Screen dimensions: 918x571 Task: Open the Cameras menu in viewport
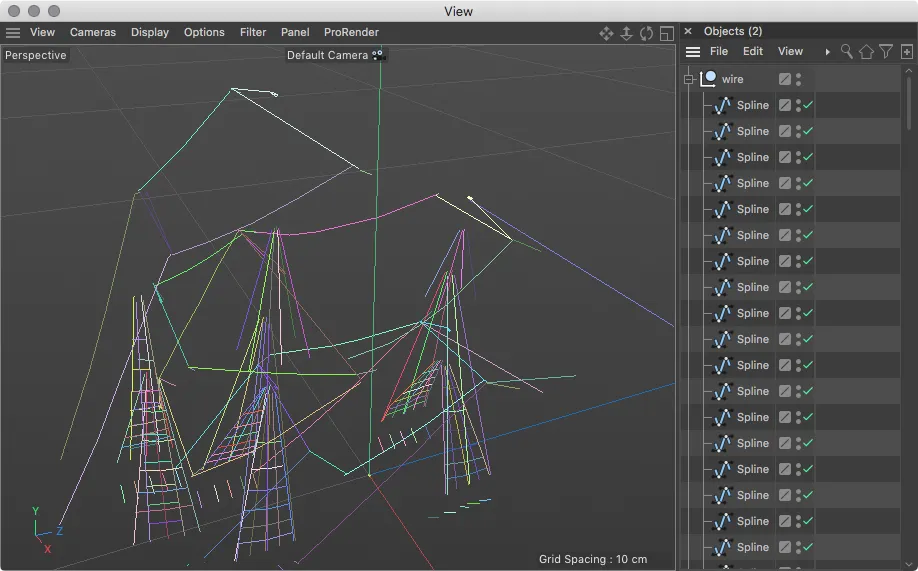tap(93, 32)
